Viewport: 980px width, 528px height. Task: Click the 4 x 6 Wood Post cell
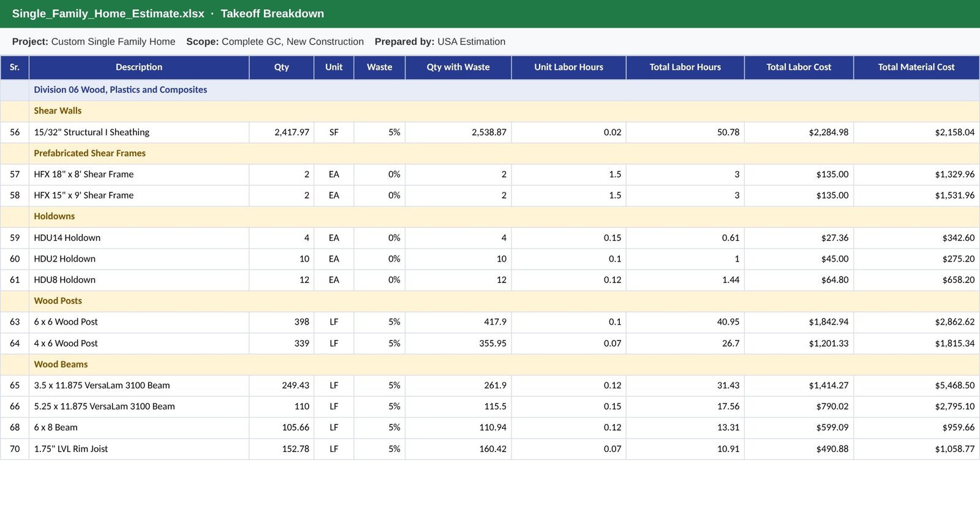tap(139, 344)
